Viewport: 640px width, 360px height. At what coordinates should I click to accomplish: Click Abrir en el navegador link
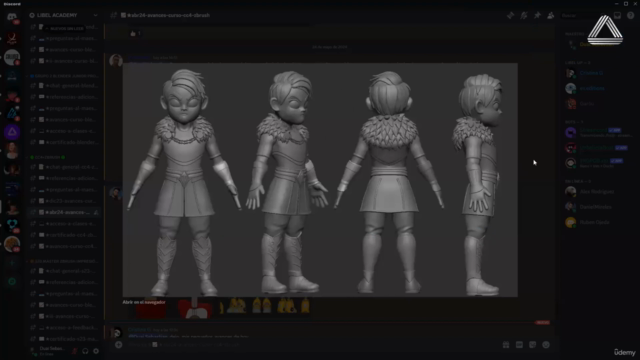tap(144, 302)
